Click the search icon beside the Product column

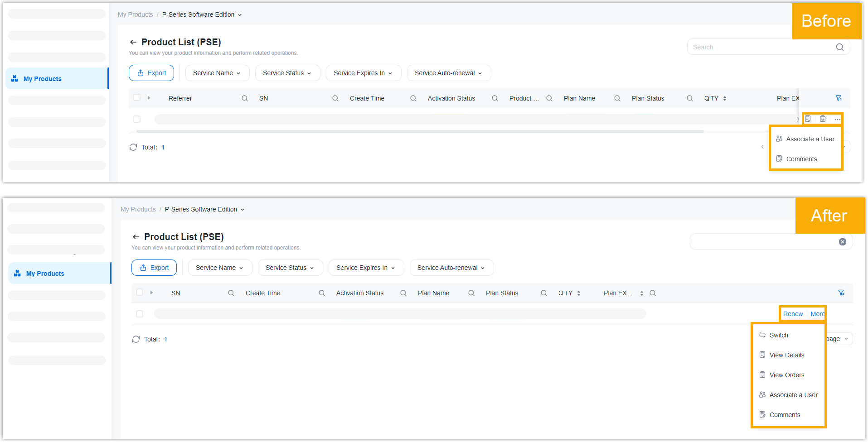click(549, 98)
